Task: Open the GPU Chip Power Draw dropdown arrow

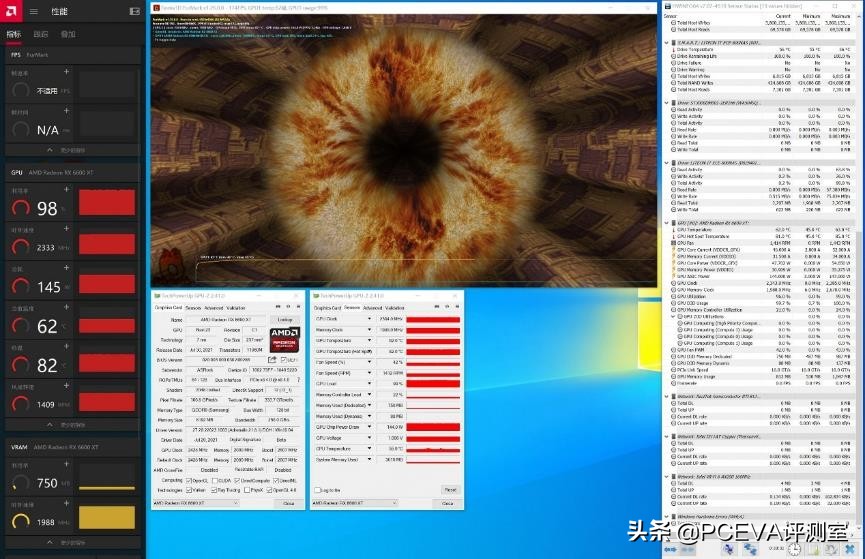Action: click(x=369, y=427)
